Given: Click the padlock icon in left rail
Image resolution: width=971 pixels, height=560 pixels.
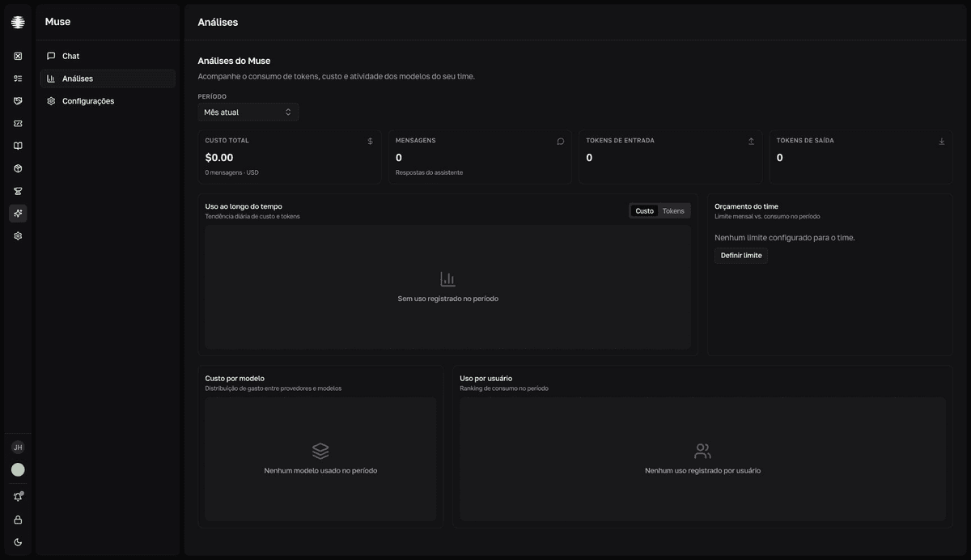Looking at the screenshot, I should [18, 520].
